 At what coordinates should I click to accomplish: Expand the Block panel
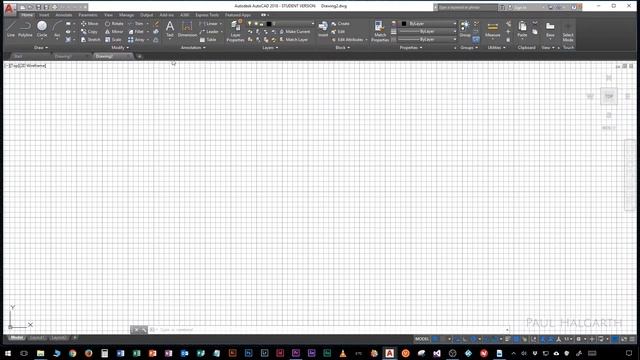click(342, 48)
